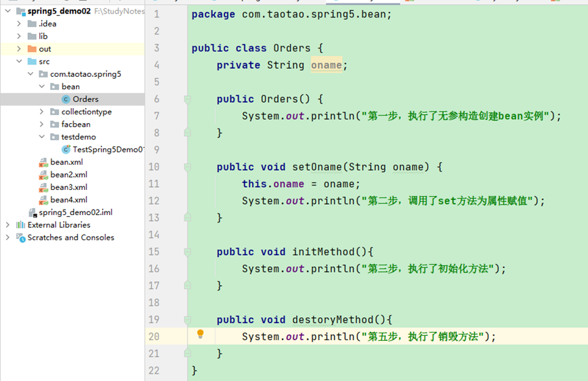
Task: Click the yellow lightbulb quick-fix icon
Action: pyautogui.click(x=201, y=334)
